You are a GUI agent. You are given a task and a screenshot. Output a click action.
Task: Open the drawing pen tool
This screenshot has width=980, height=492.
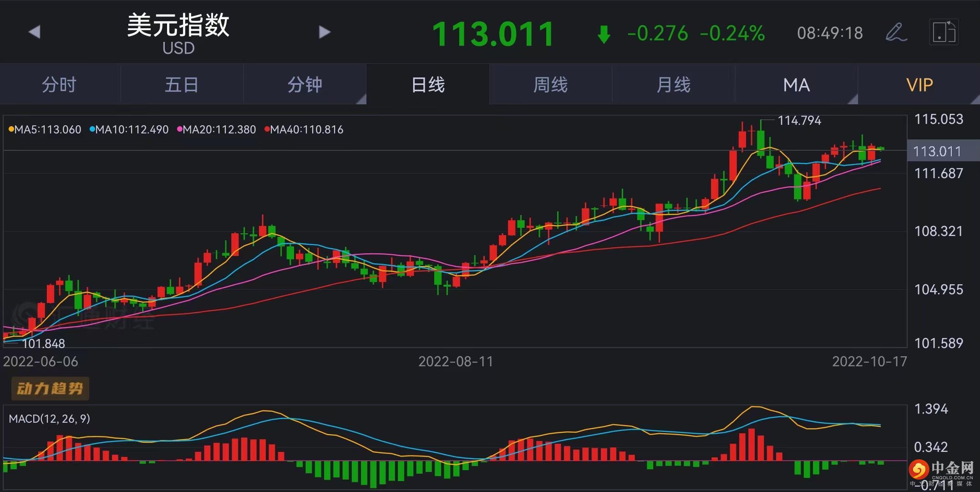(x=896, y=32)
